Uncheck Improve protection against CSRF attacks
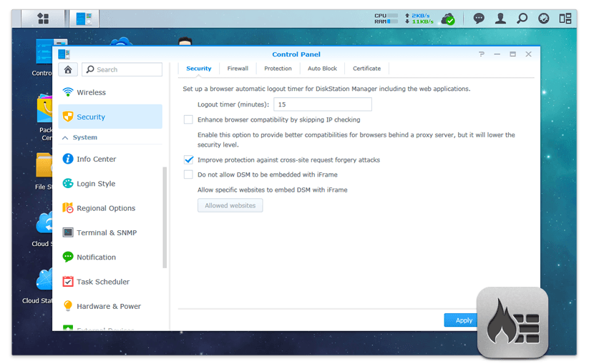 pyautogui.click(x=188, y=160)
